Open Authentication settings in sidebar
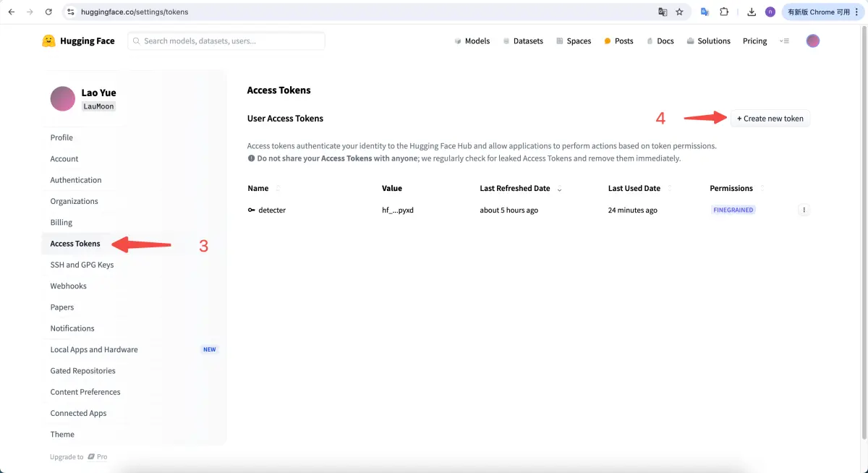The image size is (868, 473). point(76,180)
